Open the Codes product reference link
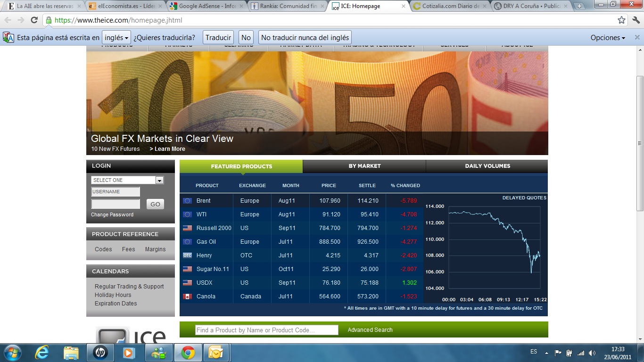644x362 pixels. (103, 249)
